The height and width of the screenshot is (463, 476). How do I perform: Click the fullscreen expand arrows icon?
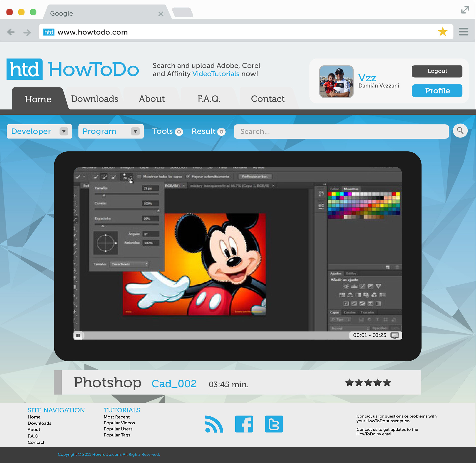[465, 10]
